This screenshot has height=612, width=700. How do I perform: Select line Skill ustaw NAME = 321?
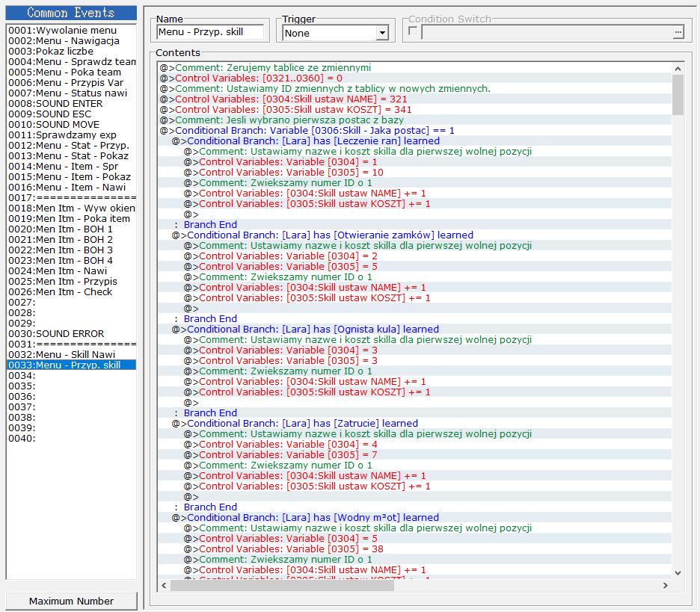point(415,99)
